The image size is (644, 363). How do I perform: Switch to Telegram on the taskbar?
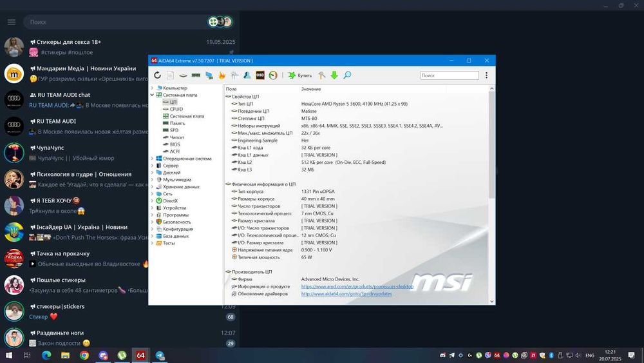[x=160, y=355]
